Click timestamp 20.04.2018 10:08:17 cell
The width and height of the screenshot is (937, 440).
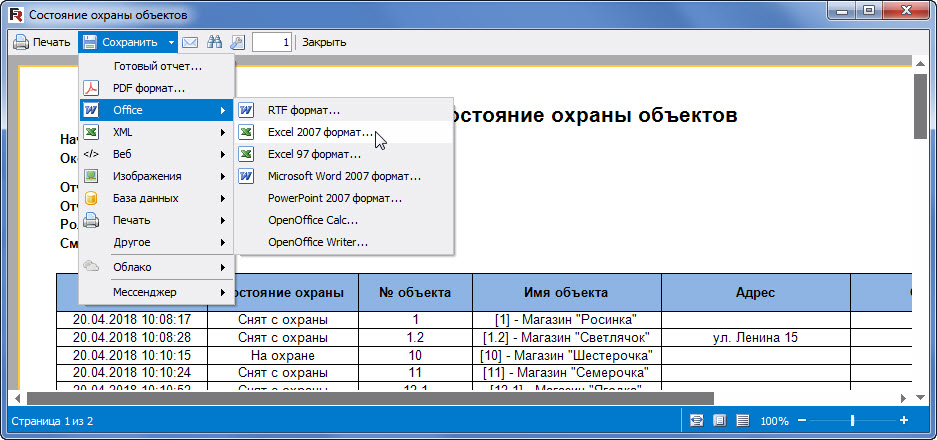tap(132, 319)
